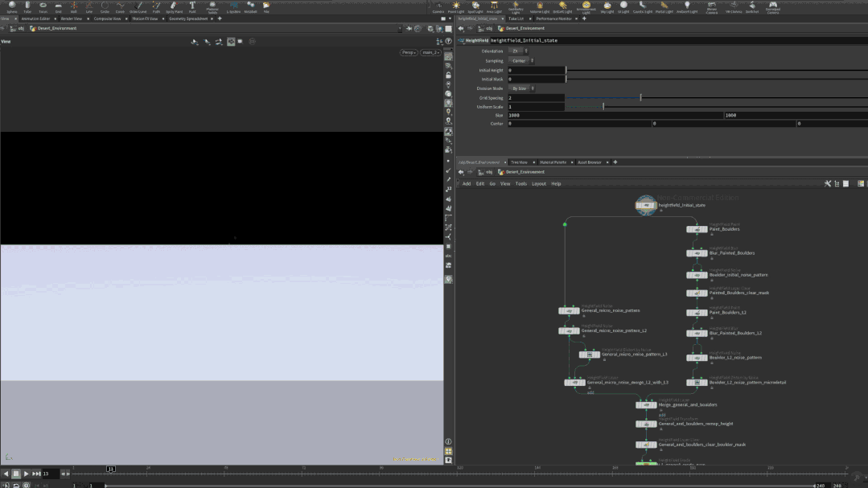This screenshot has height=488, width=868.
Task: Click the Grid Spacing value field
Action: pos(537,98)
